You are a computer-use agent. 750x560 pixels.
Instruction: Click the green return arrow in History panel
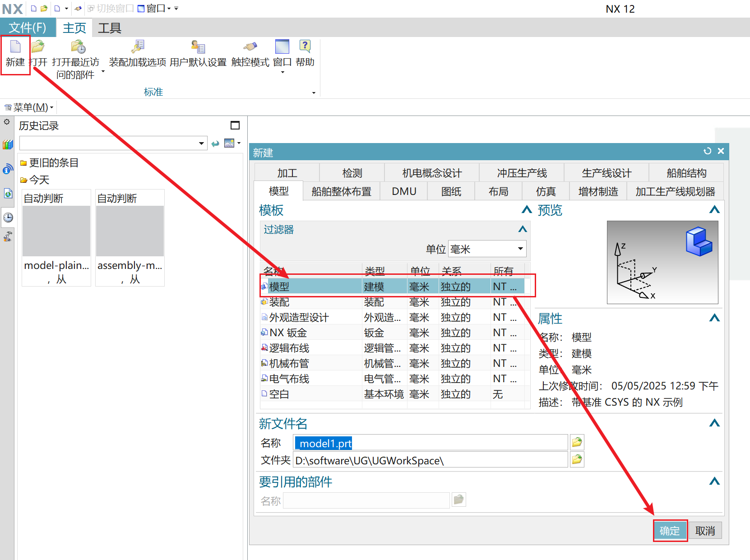coord(215,143)
